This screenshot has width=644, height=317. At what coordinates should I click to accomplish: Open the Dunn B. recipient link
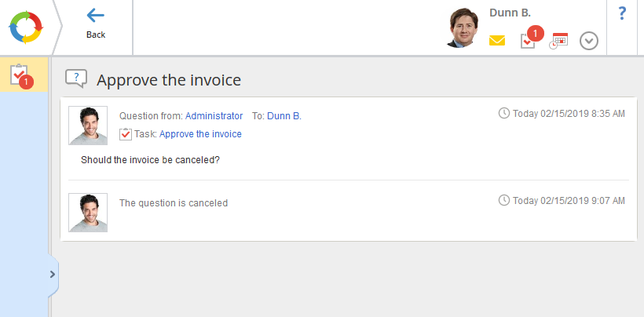(284, 116)
